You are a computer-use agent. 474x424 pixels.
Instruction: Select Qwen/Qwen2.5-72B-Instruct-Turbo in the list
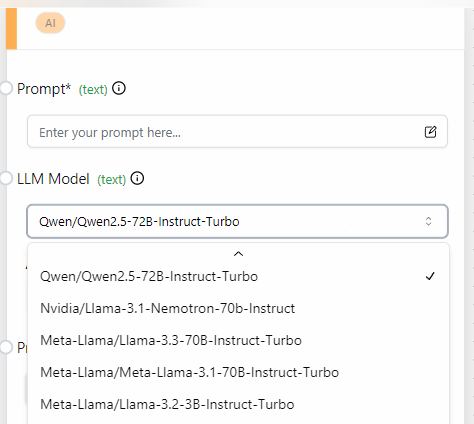[x=238, y=276]
